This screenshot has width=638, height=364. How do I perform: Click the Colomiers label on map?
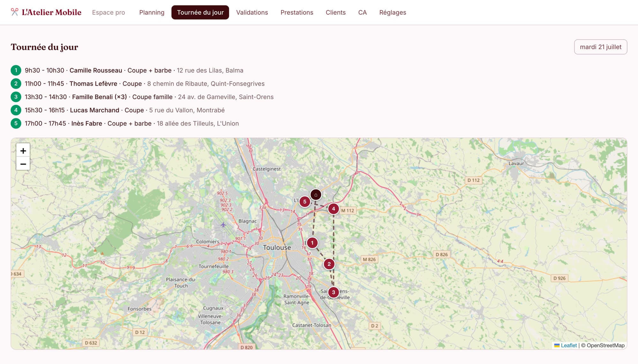(207, 242)
